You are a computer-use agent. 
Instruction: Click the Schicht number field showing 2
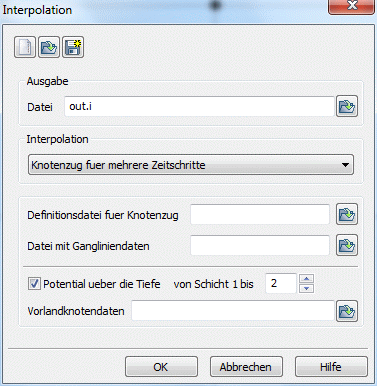[x=281, y=283]
